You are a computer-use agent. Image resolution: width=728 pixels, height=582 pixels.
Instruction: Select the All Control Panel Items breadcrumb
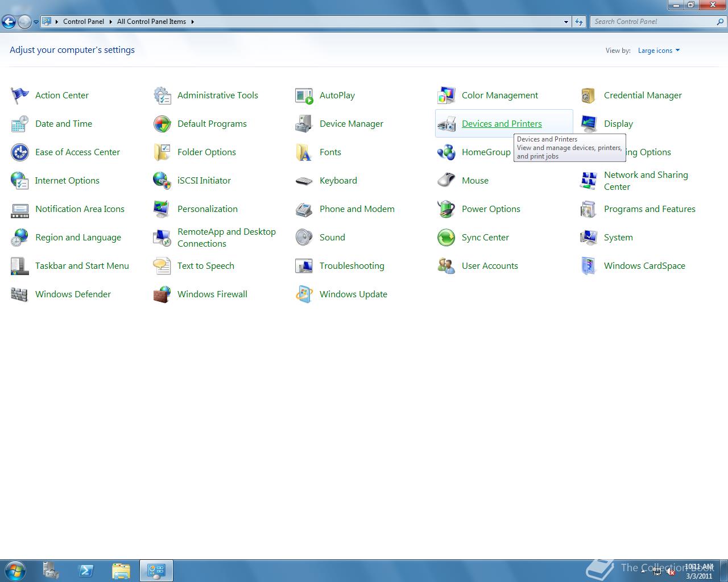[x=151, y=22]
